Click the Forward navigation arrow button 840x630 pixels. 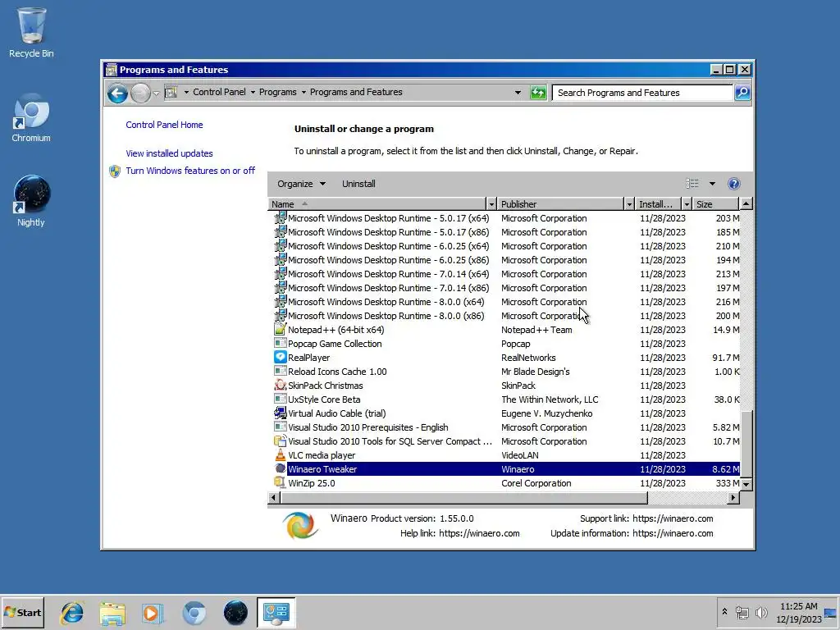pos(140,93)
